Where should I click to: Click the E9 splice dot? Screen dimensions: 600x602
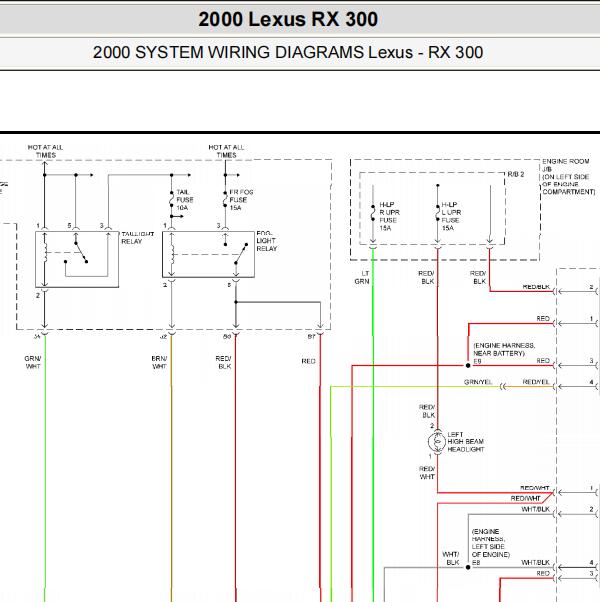(x=468, y=366)
